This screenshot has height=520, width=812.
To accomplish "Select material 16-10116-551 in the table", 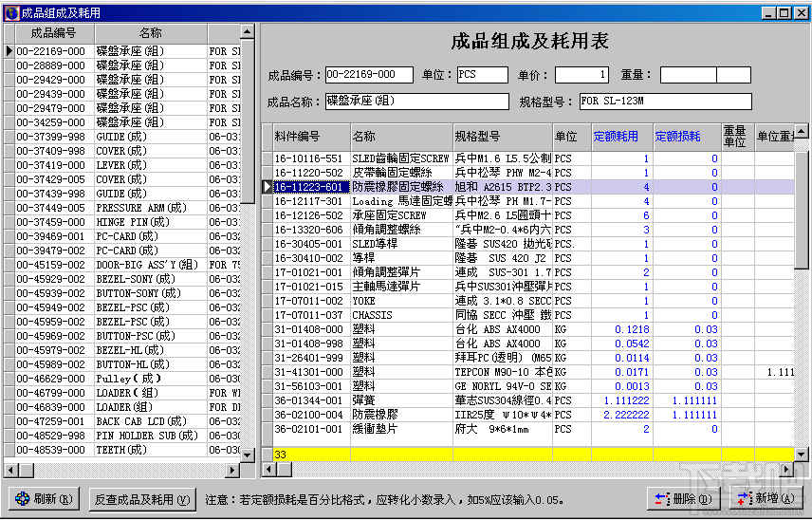I will coord(312,158).
